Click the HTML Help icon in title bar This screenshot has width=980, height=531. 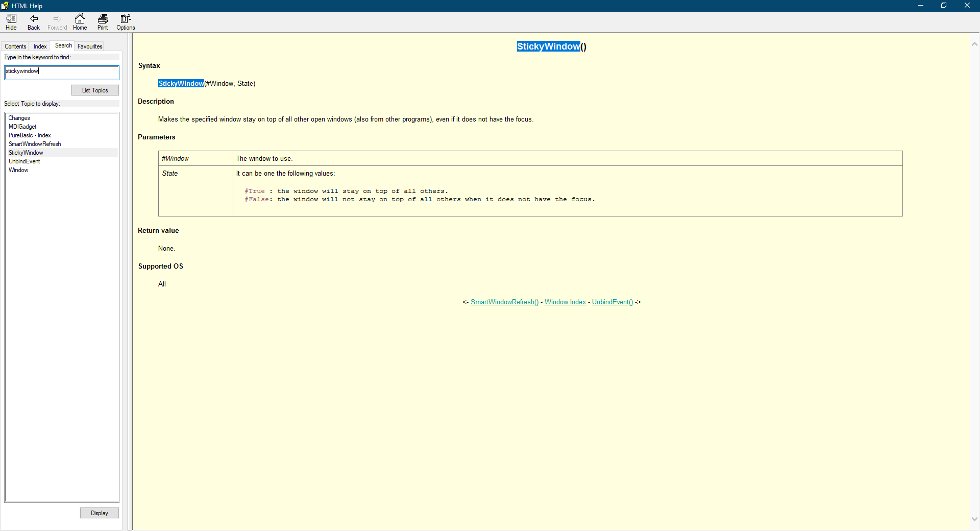[6, 6]
